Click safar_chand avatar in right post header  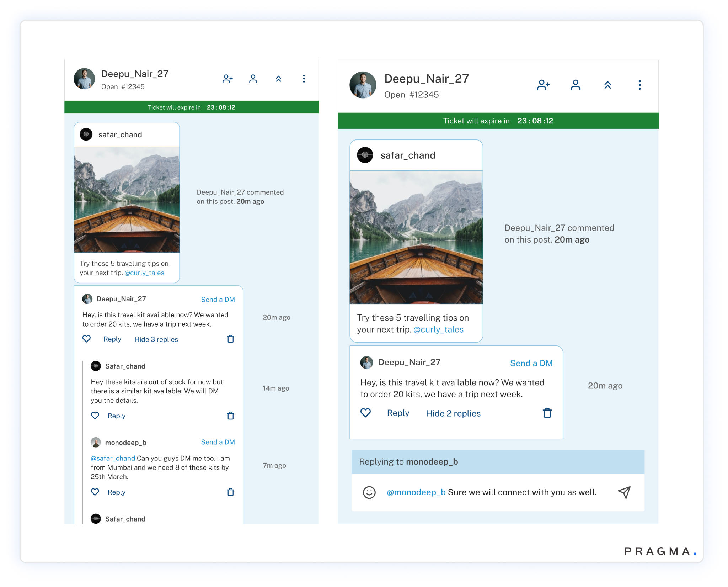click(365, 155)
